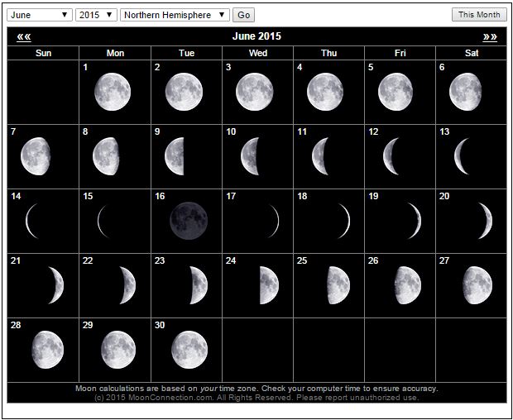Click the waning crescent moon on June 12

coord(391,155)
